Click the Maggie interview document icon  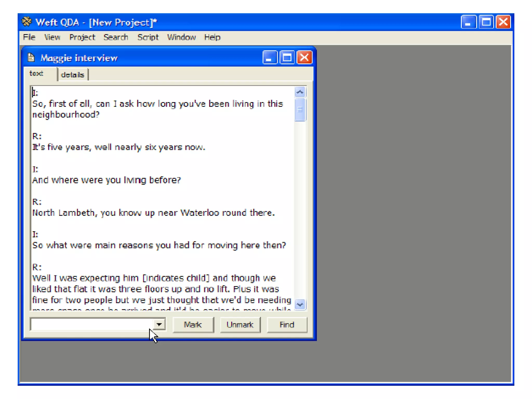[x=31, y=57]
